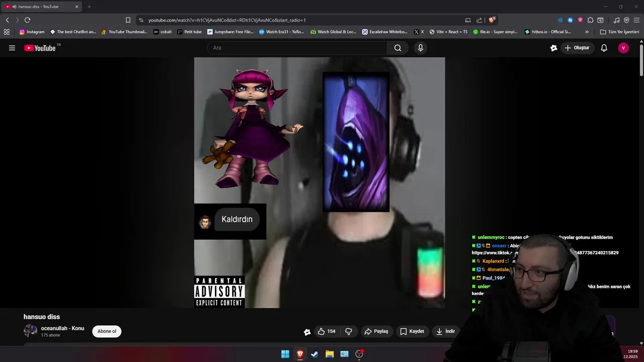The height and width of the screenshot is (362, 644).
Task: Open YouTube notifications bell
Action: [604, 48]
